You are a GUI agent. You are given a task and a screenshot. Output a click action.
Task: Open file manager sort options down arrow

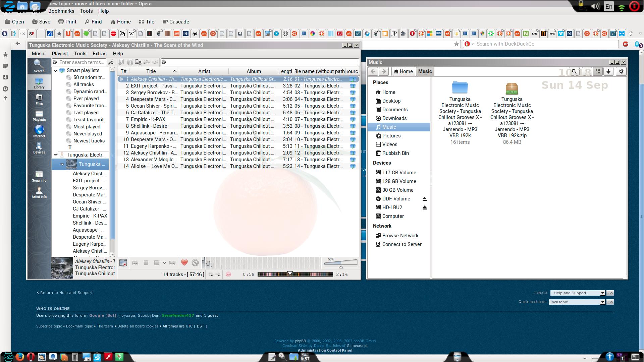click(608, 71)
